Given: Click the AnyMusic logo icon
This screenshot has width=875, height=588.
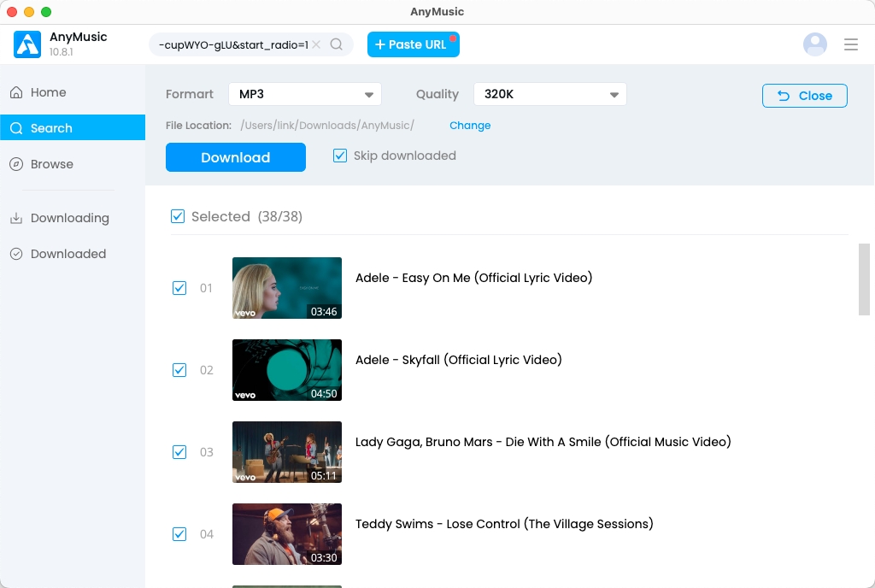Looking at the screenshot, I should [x=27, y=44].
